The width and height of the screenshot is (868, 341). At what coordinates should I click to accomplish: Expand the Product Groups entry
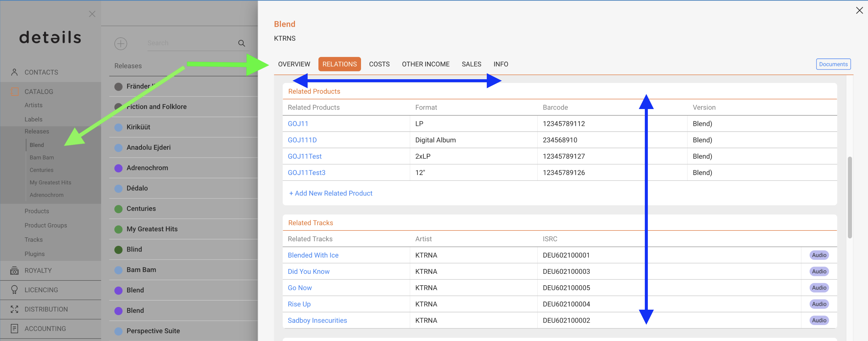[46, 225]
